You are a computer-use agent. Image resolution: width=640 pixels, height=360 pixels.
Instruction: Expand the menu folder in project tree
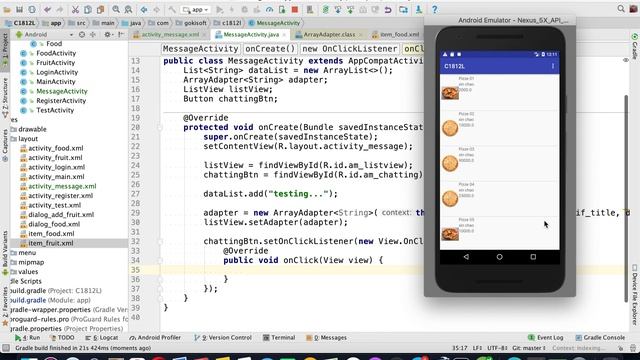[27, 253]
